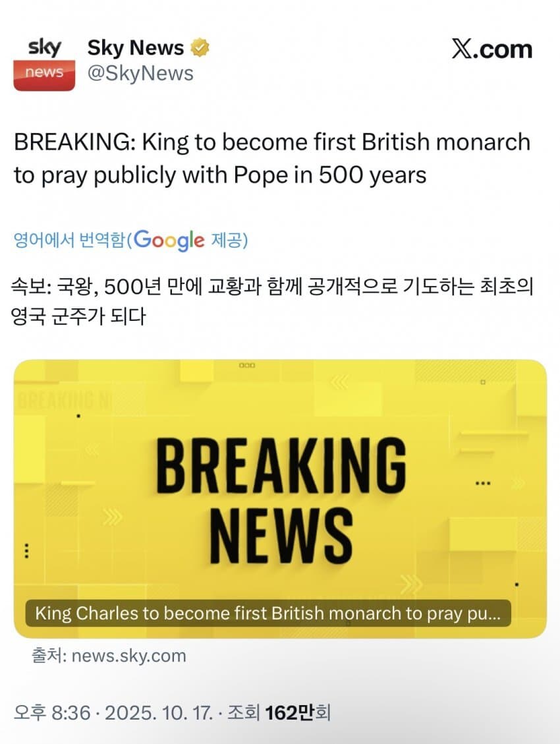Open the news.sky.com source link

pos(128,656)
